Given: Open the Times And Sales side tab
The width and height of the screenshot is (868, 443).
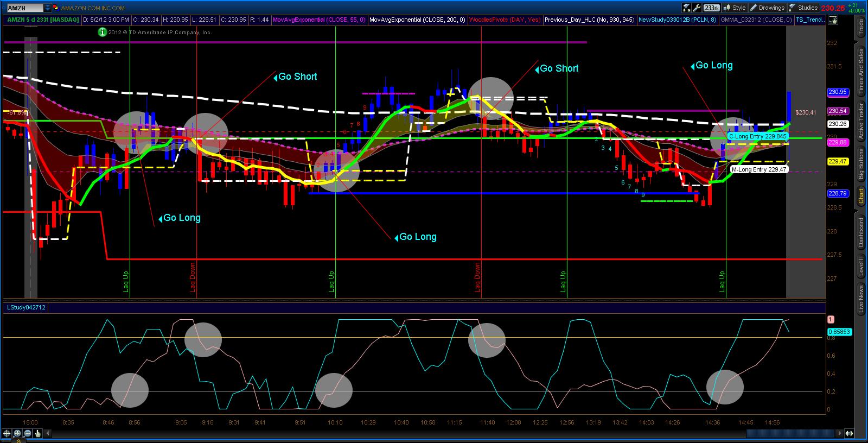Looking at the screenshot, I should click(860, 72).
